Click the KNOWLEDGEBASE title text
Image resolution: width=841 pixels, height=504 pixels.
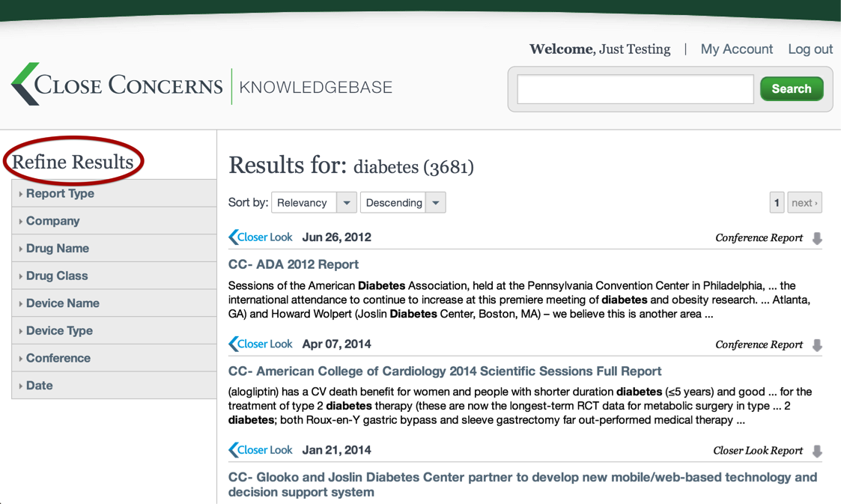pyautogui.click(x=316, y=87)
